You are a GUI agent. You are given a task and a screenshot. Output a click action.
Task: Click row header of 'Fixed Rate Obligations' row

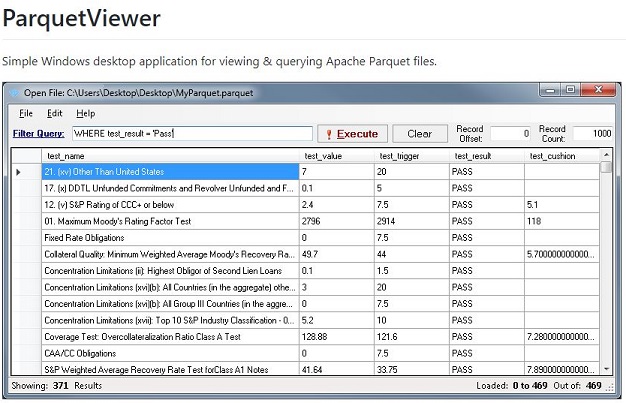(26, 238)
